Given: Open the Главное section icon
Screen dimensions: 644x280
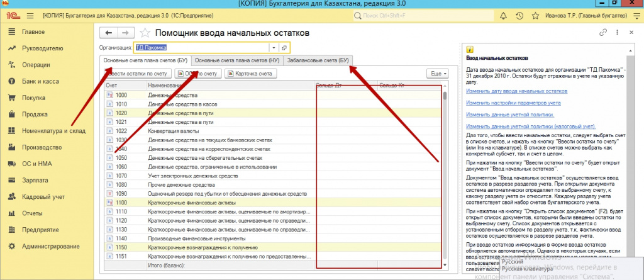Looking at the screenshot, I should point(11,31).
